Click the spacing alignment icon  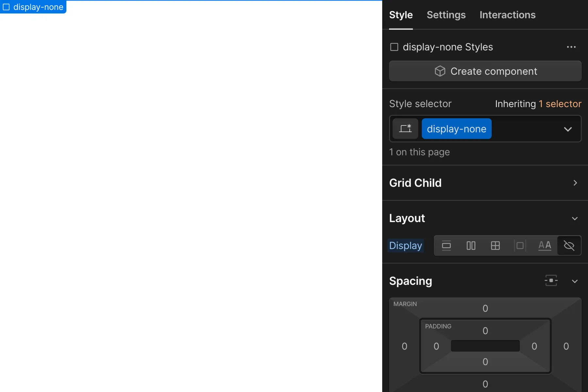click(x=551, y=281)
